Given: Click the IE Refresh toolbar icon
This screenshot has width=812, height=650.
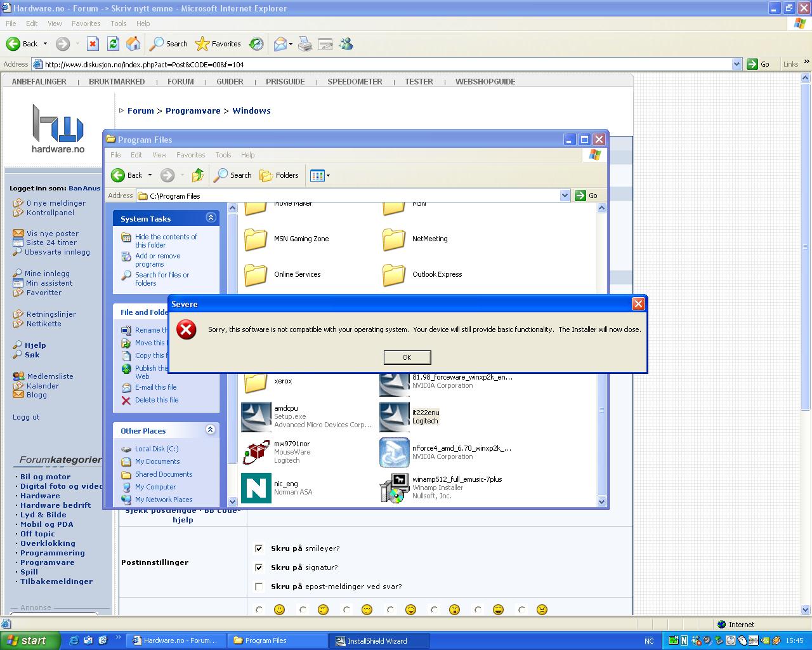Looking at the screenshot, I should point(113,44).
